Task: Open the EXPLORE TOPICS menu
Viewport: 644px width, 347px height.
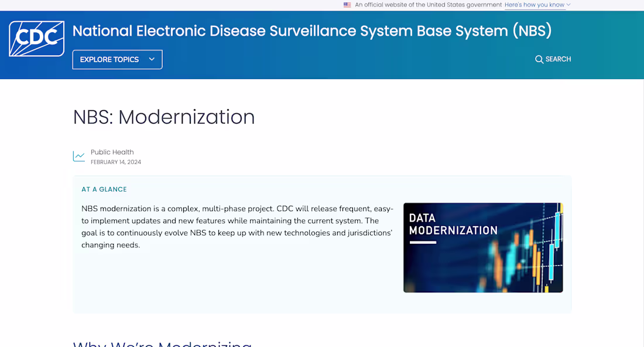Action: (x=117, y=59)
